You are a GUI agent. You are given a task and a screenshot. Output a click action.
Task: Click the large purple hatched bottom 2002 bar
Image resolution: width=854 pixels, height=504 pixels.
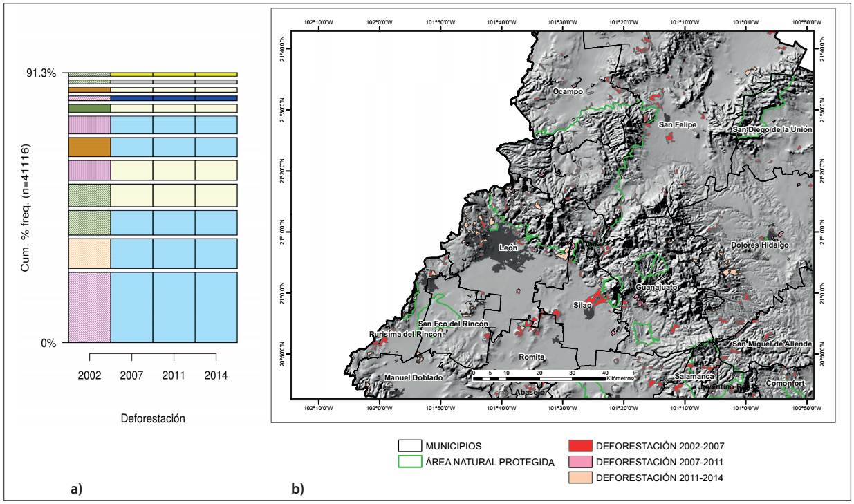pyautogui.click(x=90, y=307)
